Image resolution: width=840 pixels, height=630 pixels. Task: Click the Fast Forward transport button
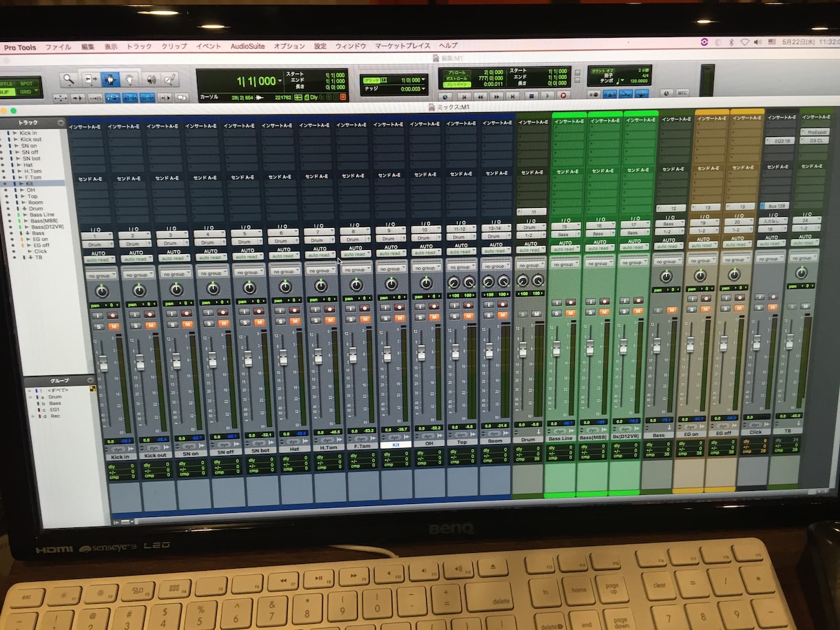coord(496,96)
